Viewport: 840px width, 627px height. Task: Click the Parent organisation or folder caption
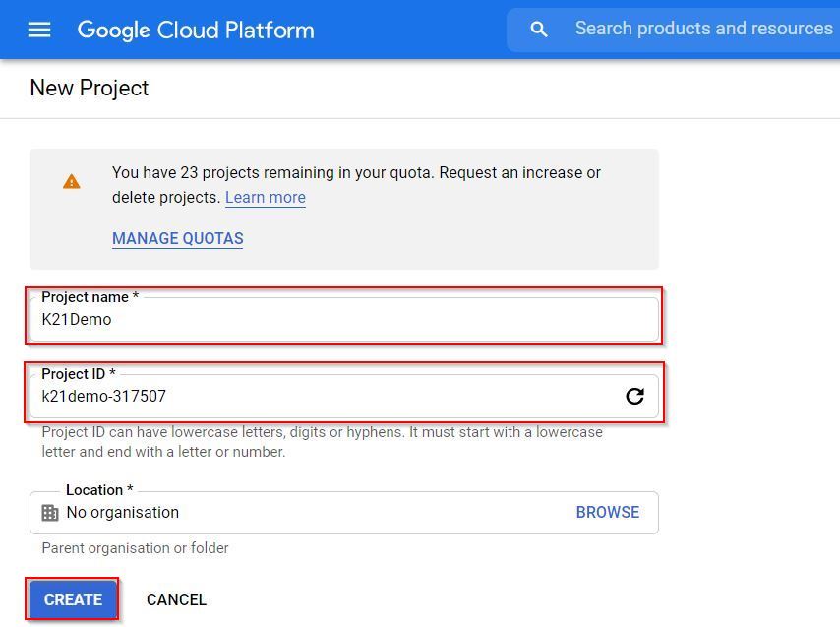point(135,548)
